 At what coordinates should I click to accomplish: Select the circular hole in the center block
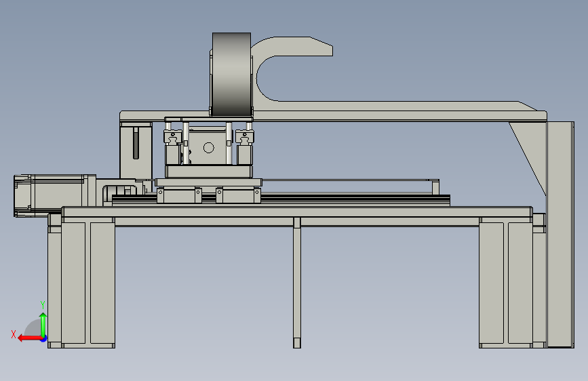click(x=208, y=148)
